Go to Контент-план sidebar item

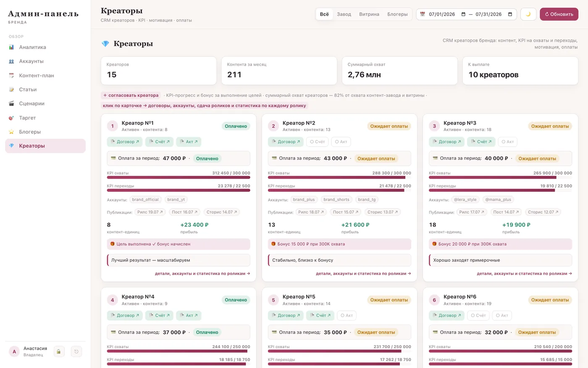pyautogui.click(x=45, y=76)
